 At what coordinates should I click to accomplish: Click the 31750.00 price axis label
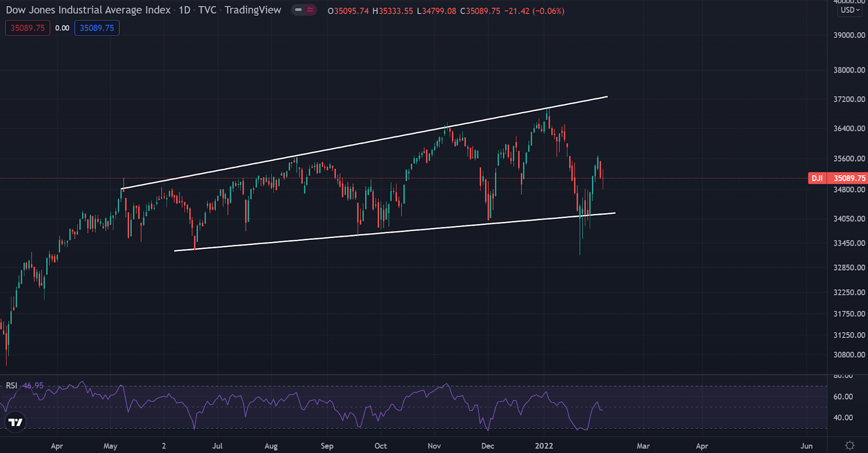(849, 314)
